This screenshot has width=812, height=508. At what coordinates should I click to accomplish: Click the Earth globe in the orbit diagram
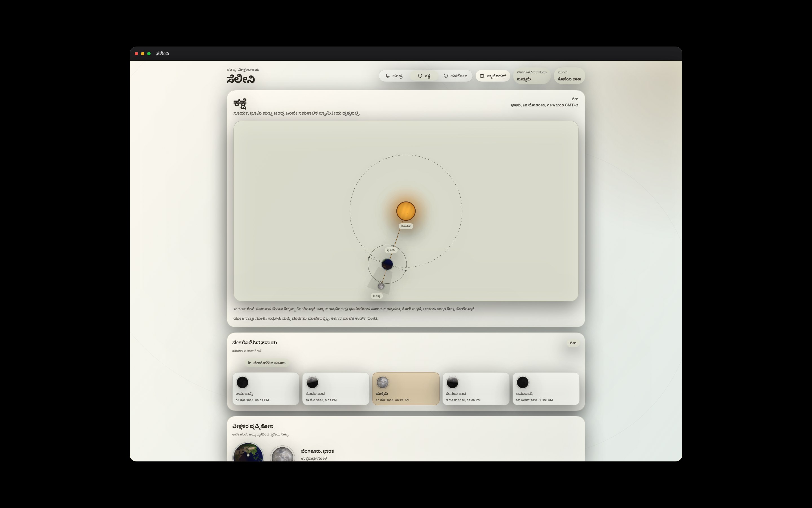[x=387, y=264]
